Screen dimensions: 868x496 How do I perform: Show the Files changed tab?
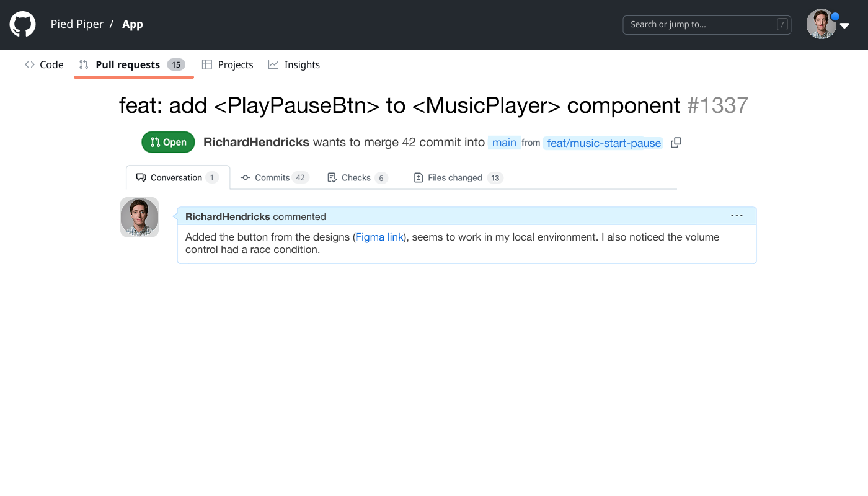pos(458,177)
